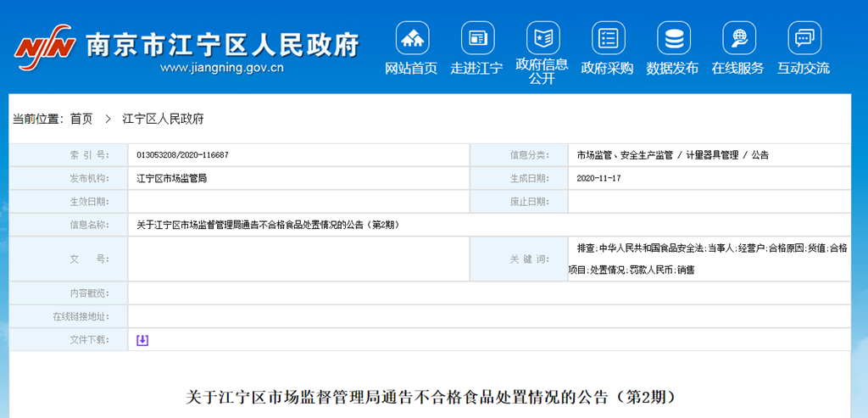This screenshot has width=868, height=418.
Task: Select the 政府采购 navigation label
Action: pyautogui.click(x=608, y=69)
